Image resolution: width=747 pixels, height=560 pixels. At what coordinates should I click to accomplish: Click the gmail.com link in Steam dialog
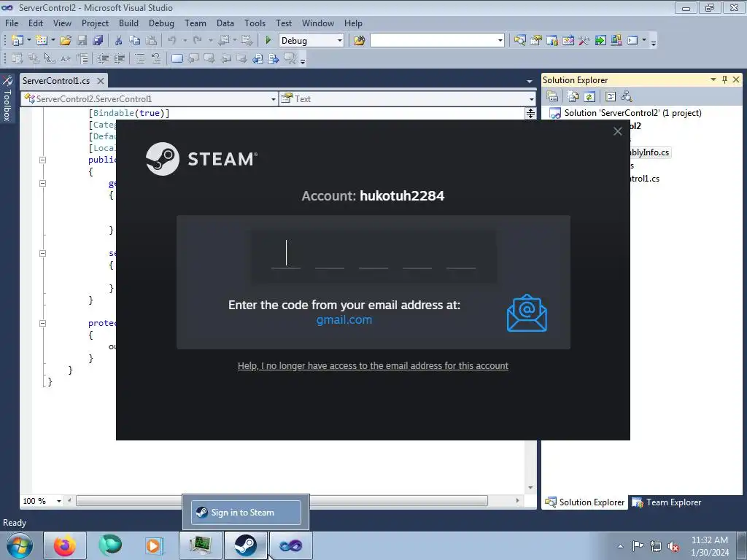(x=344, y=319)
